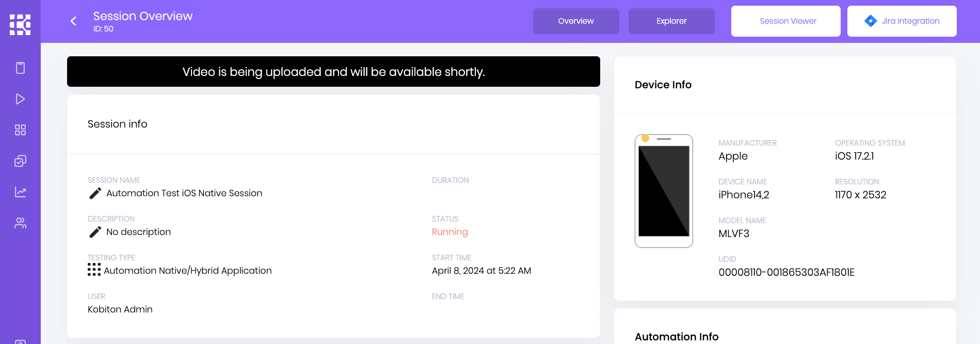
Task: Click the UDID value text
Action: pyautogui.click(x=786, y=272)
